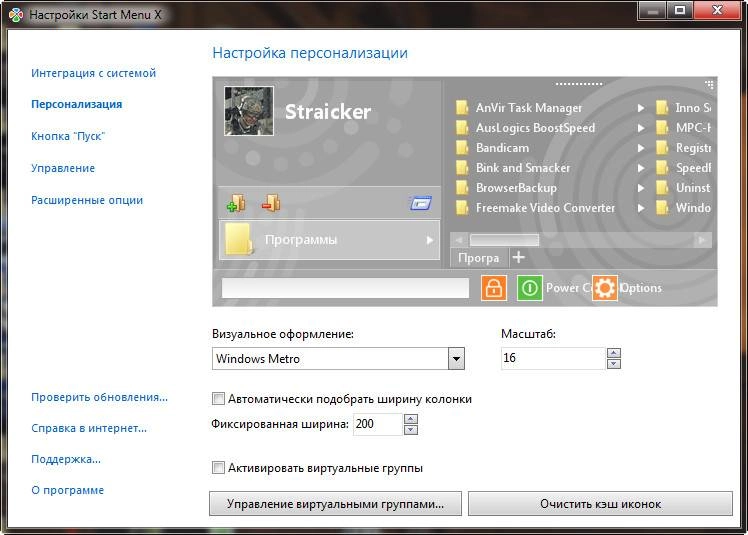Open the О программе link
748x535 pixels.
[67, 490]
